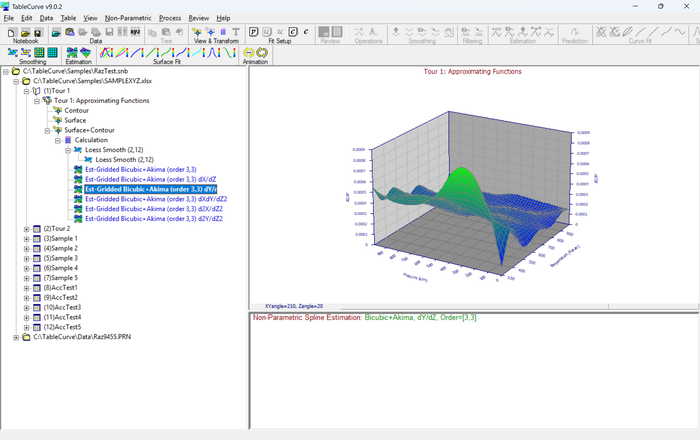Select the (7)Sample 5 data table
700x440 pixels.
click(60, 278)
